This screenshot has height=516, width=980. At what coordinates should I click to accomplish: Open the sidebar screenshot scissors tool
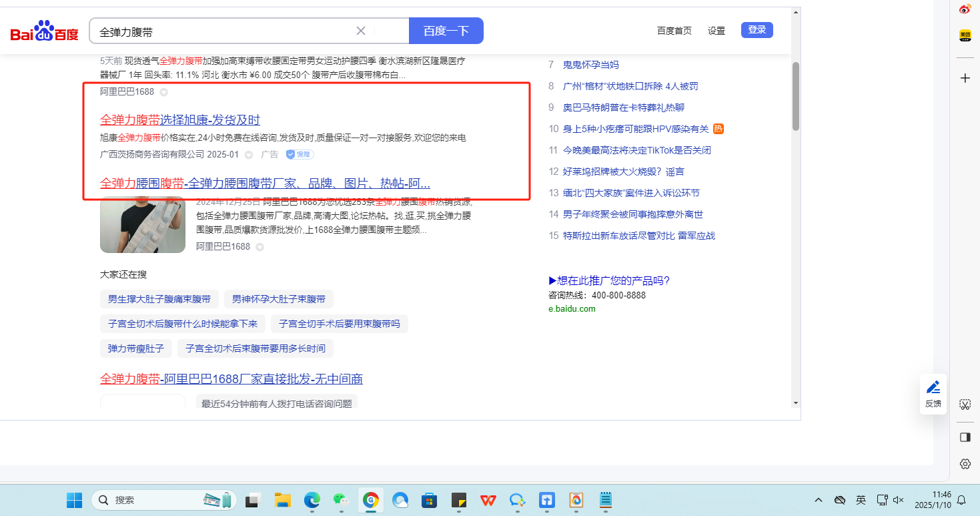(965, 405)
